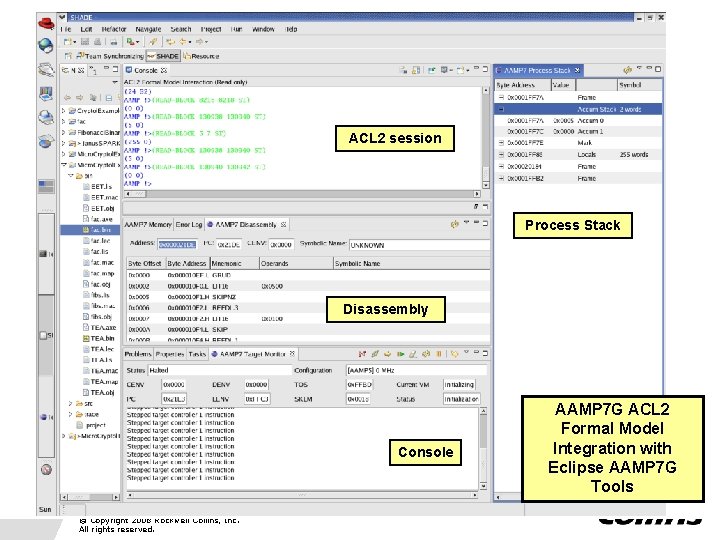Screen dimensions: 720x540
Task: Click the Operands column header
Action: point(296,264)
